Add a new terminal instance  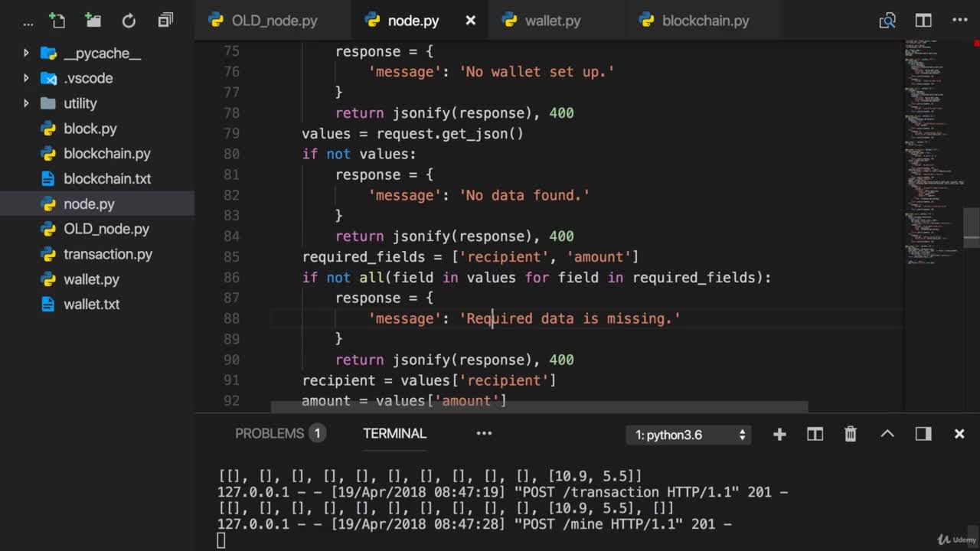pyautogui.click(x=779, y=434)
